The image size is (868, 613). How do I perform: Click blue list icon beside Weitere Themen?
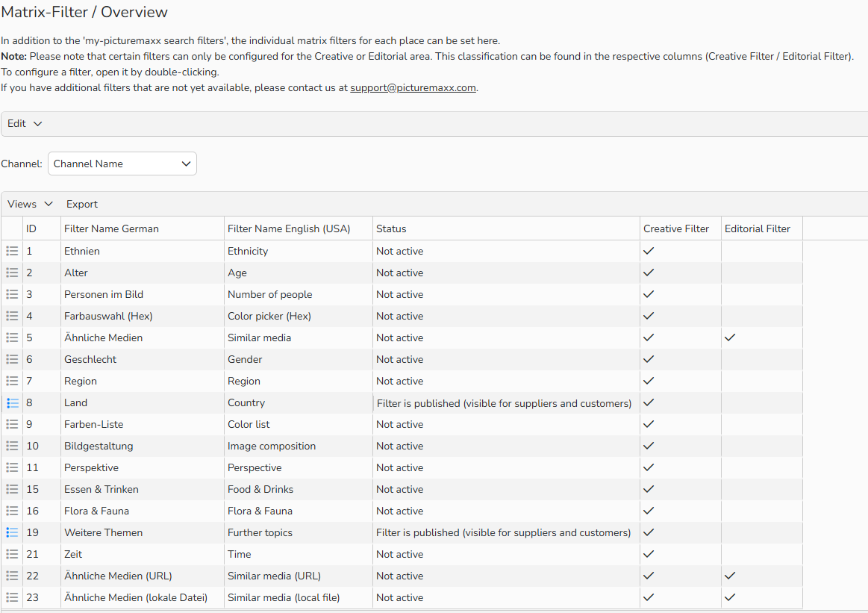click(12, 532)
